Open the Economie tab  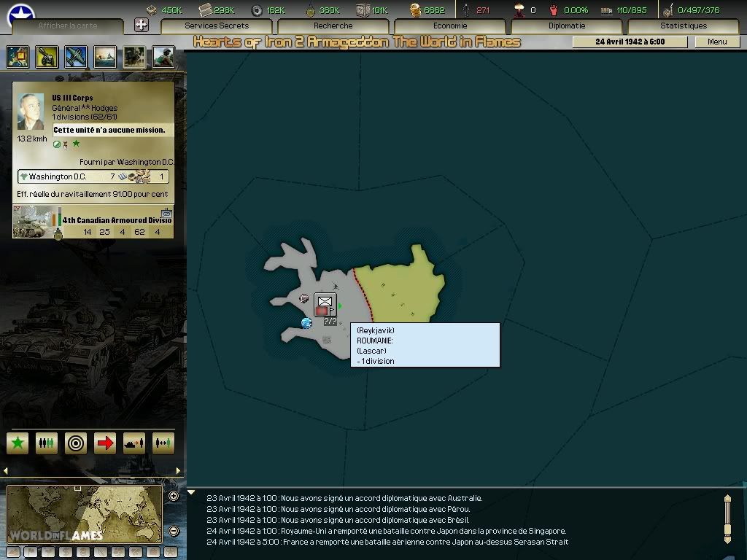coord(449,26)
